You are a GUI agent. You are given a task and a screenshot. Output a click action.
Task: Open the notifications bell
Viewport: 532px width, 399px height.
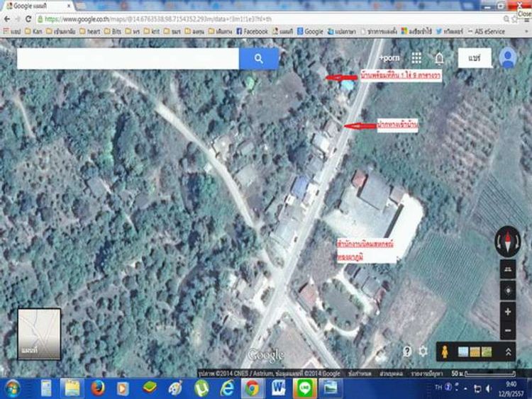(439, 58)
